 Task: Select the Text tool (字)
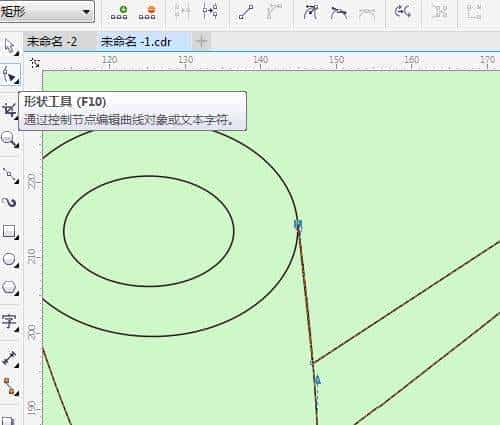click(x=10, y=322)
